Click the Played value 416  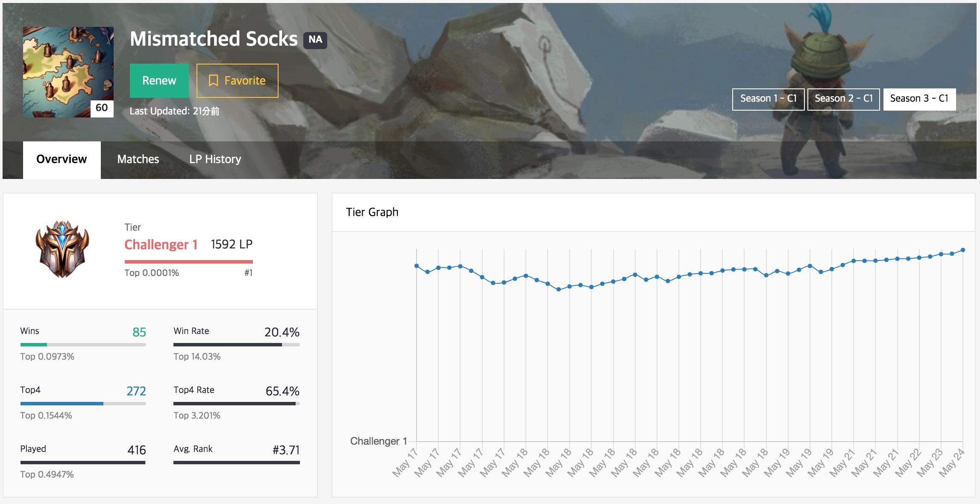coord(137,450)
